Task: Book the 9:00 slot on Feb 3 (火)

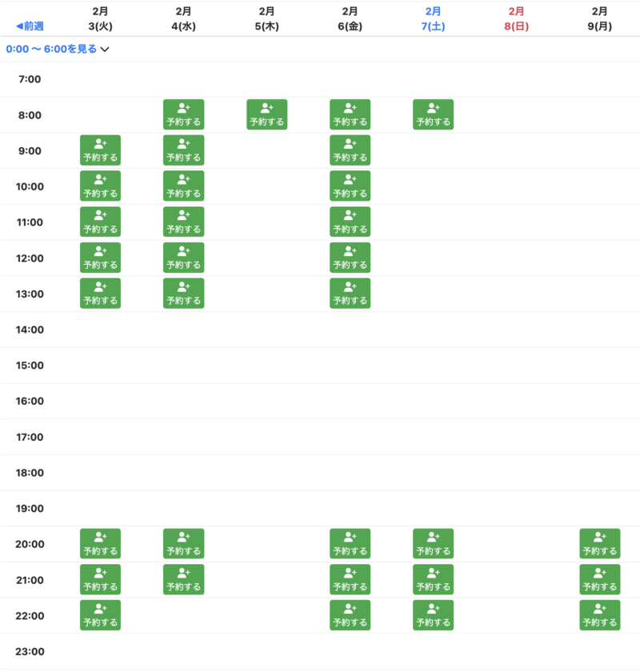Action: (x=100, y=150)
